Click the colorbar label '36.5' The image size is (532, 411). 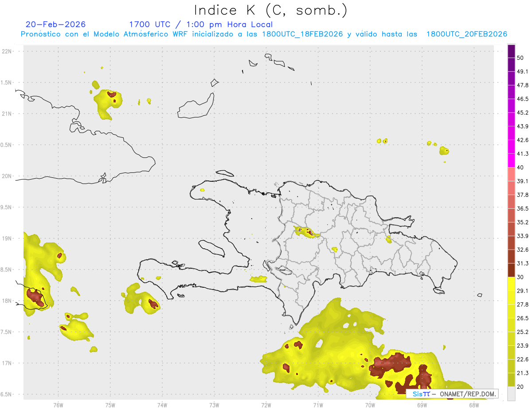click(523, 208)
